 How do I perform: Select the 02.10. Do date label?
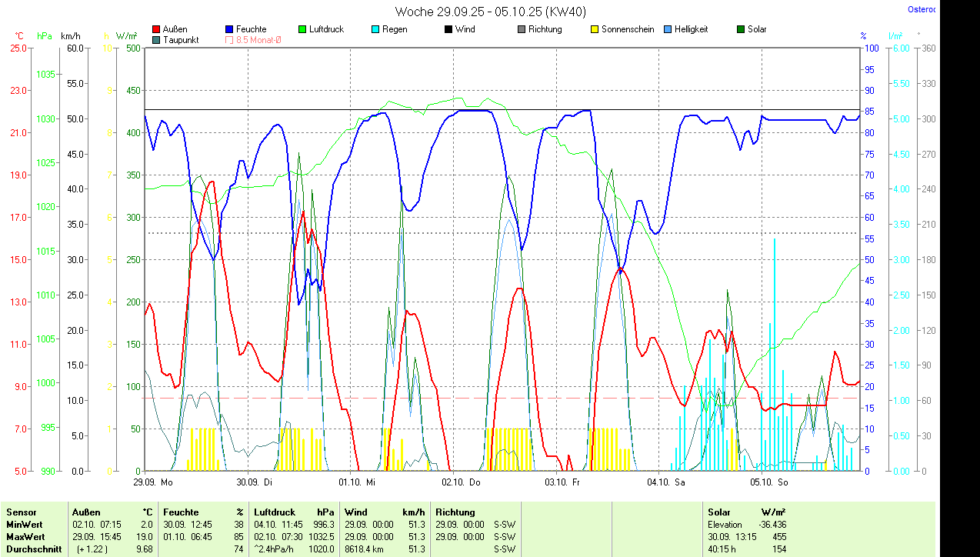coord(461,482)
